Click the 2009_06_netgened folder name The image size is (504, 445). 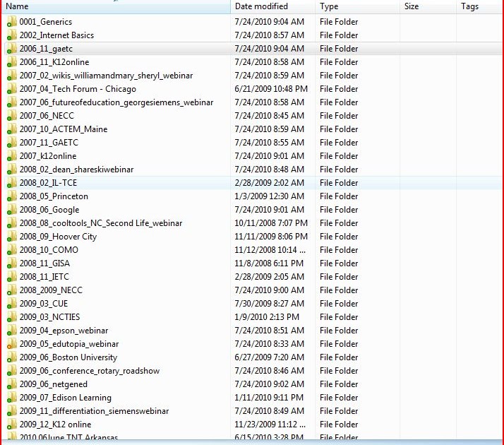pyautogui.click(x=54, y=384)
